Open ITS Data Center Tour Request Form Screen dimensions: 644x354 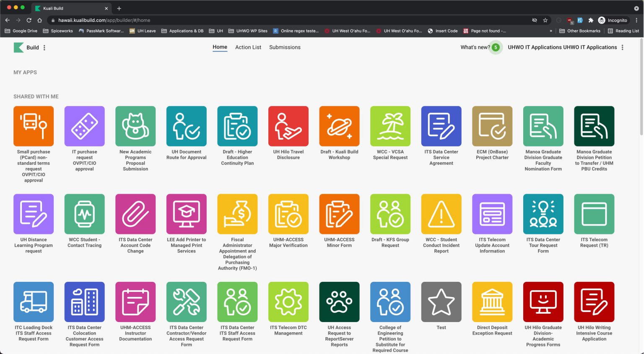543,214
